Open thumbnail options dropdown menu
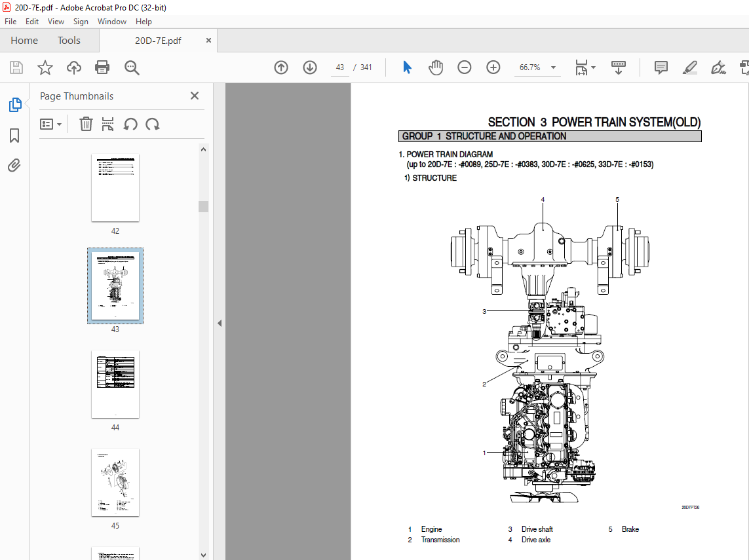This screenshot has width=749, height=560. pyautogui.click(x=51, y=124)
